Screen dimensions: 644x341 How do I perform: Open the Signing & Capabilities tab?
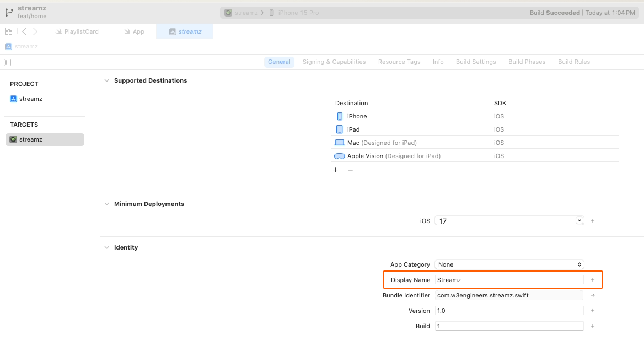click(x=334, y=62)
